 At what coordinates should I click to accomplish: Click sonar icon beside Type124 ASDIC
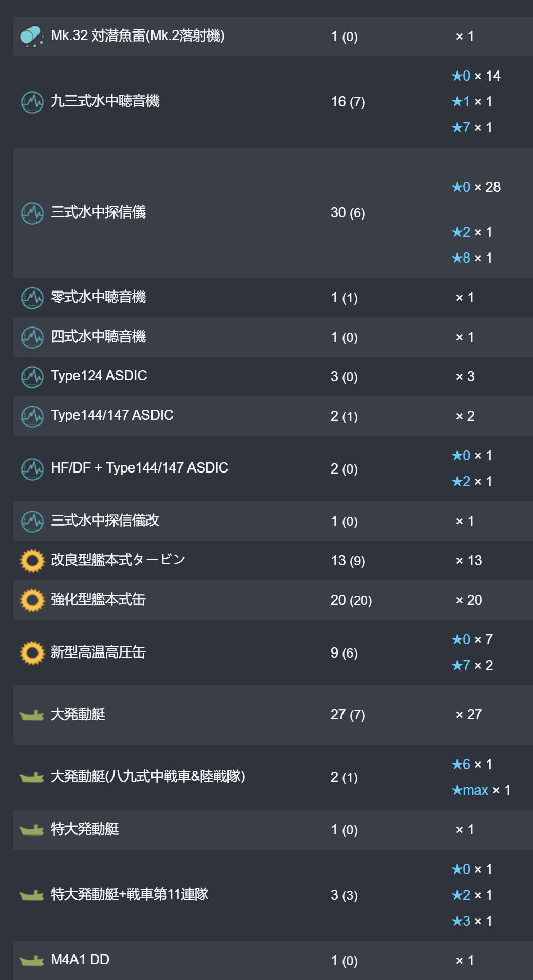[x=32, y=376]
